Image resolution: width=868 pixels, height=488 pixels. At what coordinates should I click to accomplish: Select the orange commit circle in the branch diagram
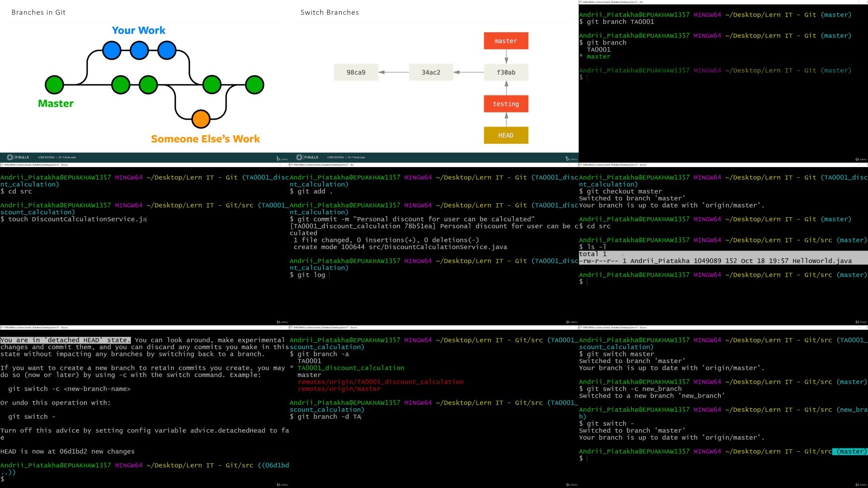(201, 119)
